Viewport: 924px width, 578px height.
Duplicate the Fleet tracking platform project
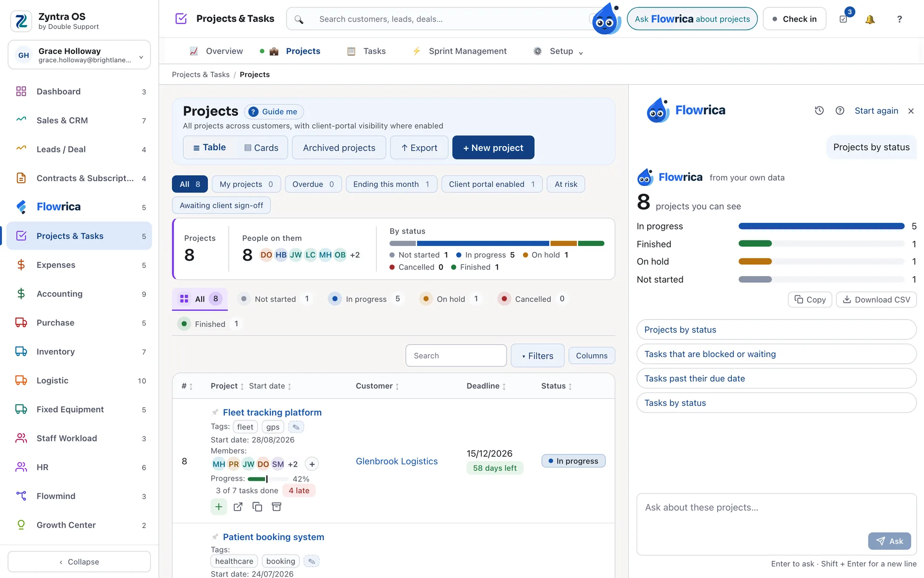pyautogui.click(x=257, y=507)
